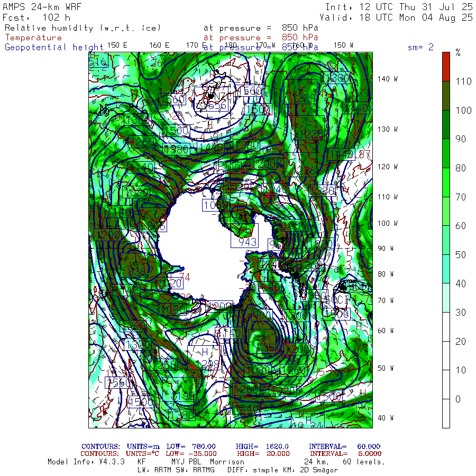Image resolution: width=476 pixels, height=476 pixels.
Task: Click the 'sm= 2' smoothing label
Action: [x=420, y=47]
